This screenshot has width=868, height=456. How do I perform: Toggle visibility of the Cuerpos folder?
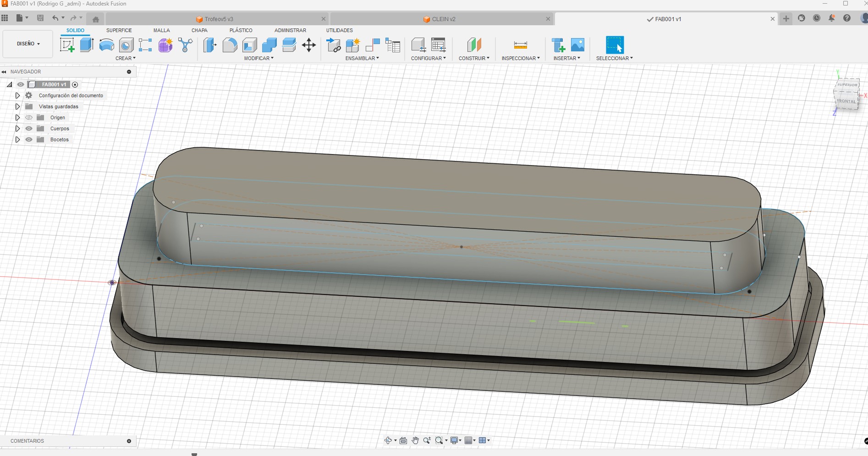(x=28, y=128)
